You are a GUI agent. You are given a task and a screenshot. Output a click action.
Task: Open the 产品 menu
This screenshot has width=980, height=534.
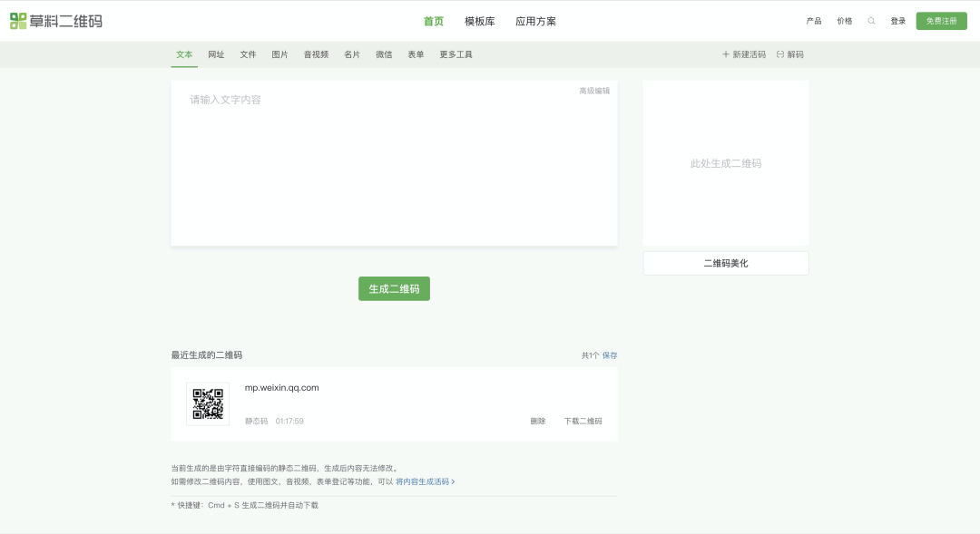pyautogui.click(x=814, y=21)
